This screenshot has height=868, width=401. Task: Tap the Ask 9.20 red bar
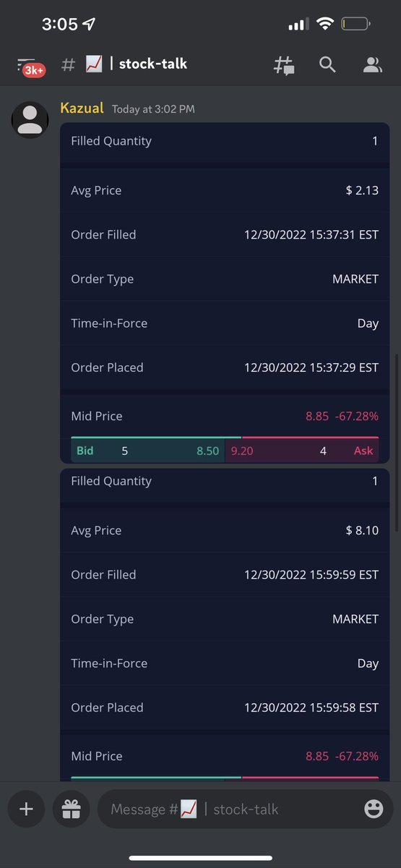[x=302, y=451]
